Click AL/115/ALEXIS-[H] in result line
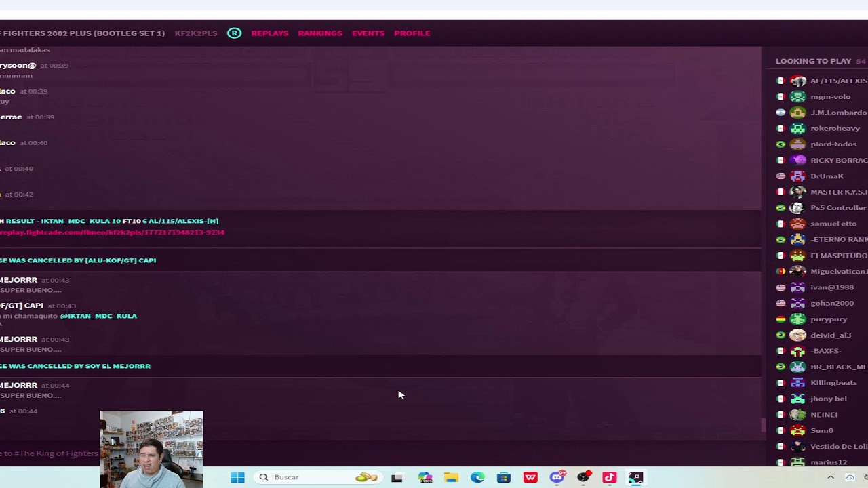 [183, 221]
